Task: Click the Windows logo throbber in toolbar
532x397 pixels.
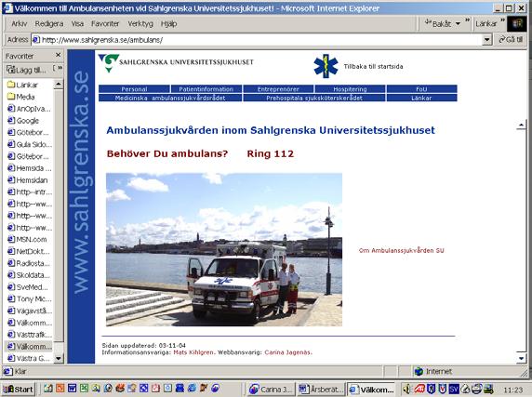Action: (517, 24)
